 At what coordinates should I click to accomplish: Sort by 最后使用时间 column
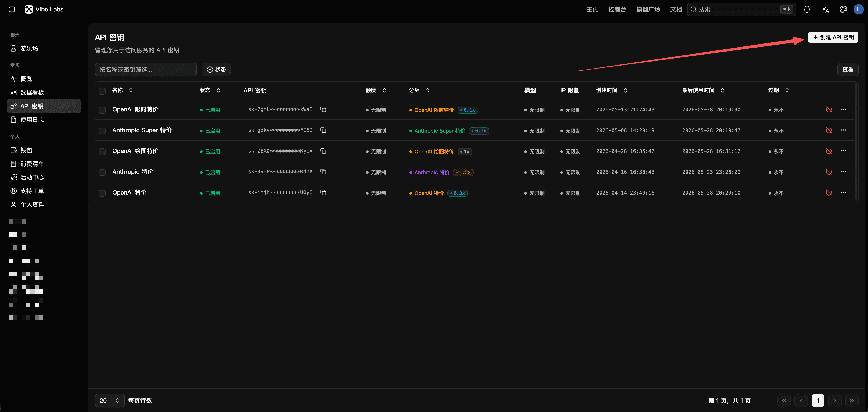(703, 90)
